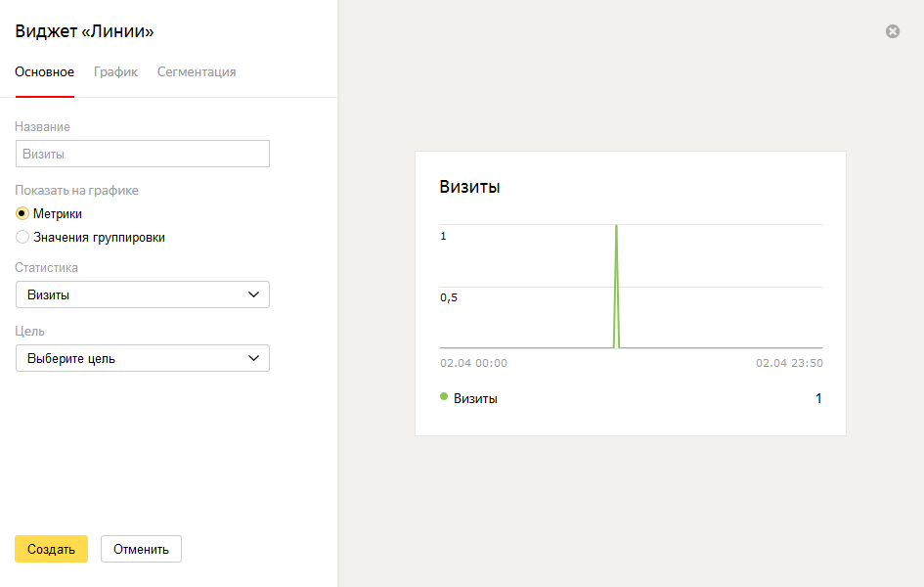The height and width of the screenshot is (587, 924).
Task: Switch to the Сегментация tab
Action: (197, 71)
